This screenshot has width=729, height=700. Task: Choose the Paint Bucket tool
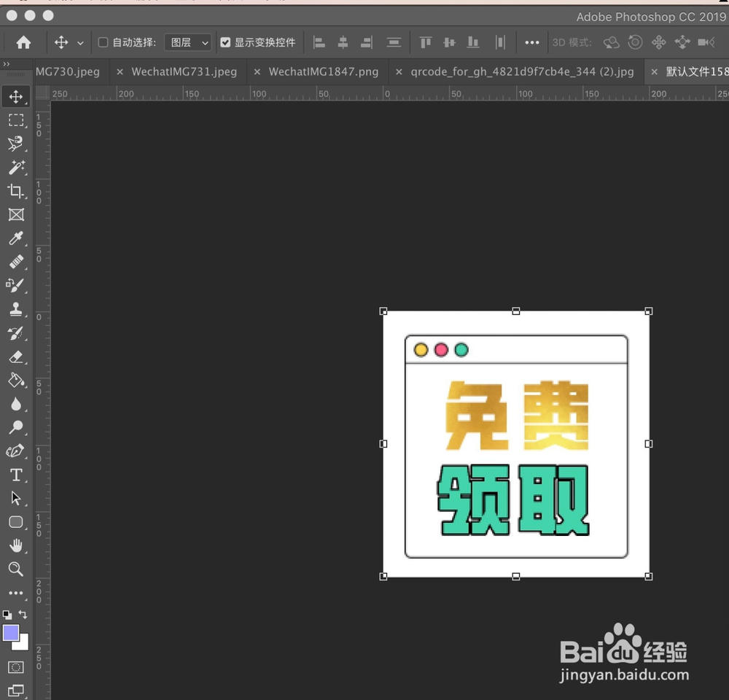tap(16, 381)
